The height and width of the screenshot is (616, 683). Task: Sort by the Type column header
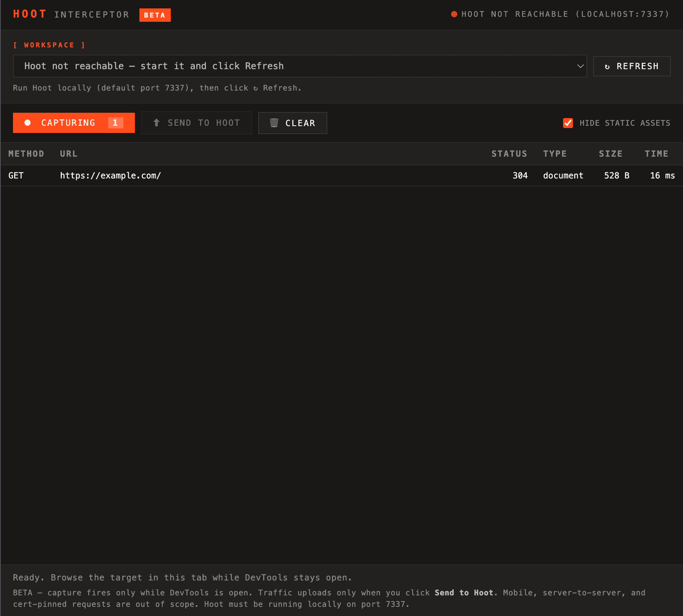555,154
